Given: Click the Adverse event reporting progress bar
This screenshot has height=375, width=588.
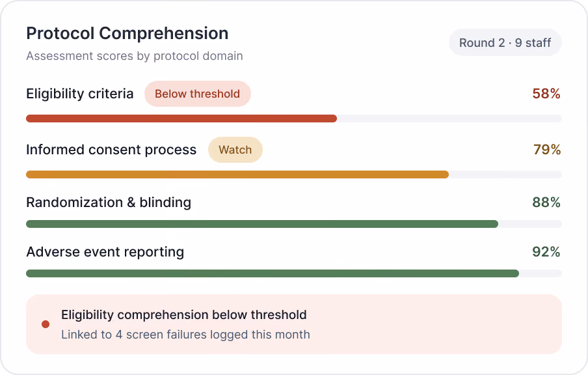Looking at the screenshot, I should 294,273.
